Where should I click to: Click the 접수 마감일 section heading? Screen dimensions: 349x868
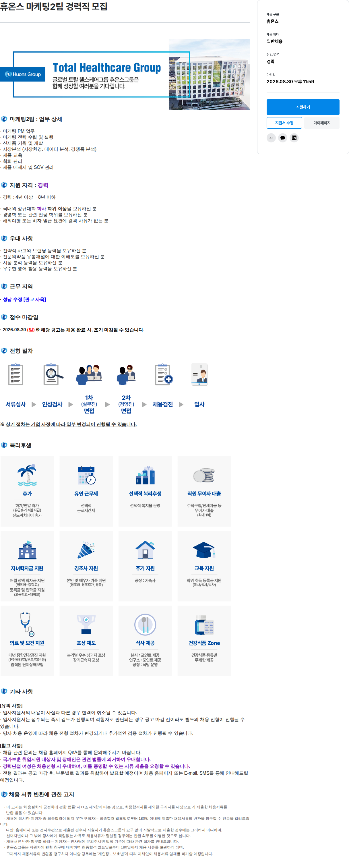[x=24, y=317]
